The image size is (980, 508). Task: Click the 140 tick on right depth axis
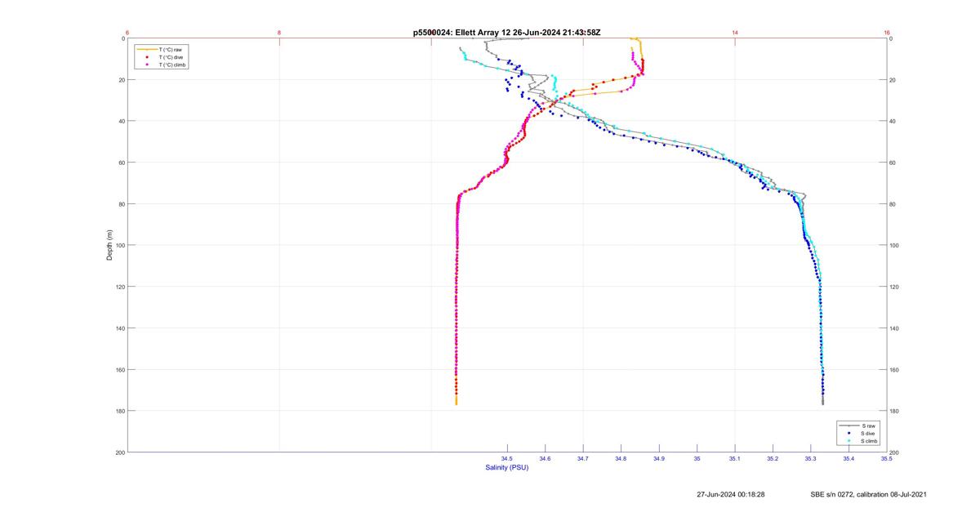(x=895, y=328)
